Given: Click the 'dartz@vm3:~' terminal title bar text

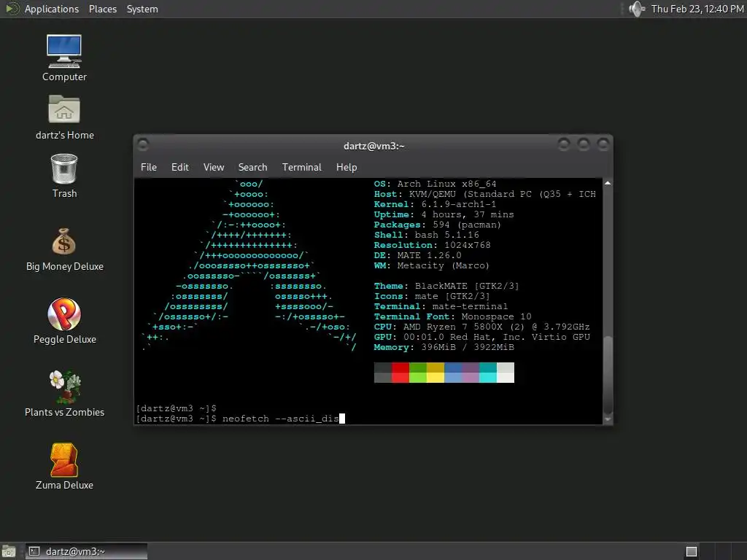Looking at the screenshot, I should coord(374,146).
